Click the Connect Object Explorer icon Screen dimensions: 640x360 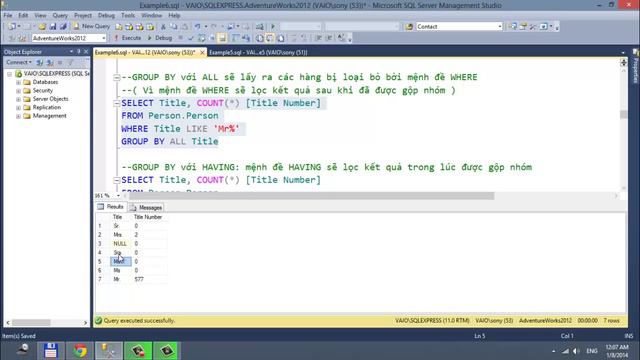click(40, 62)
